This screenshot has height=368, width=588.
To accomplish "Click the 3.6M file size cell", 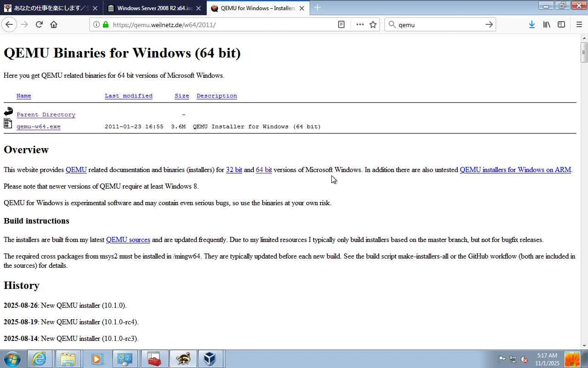I will coord(178,126).
